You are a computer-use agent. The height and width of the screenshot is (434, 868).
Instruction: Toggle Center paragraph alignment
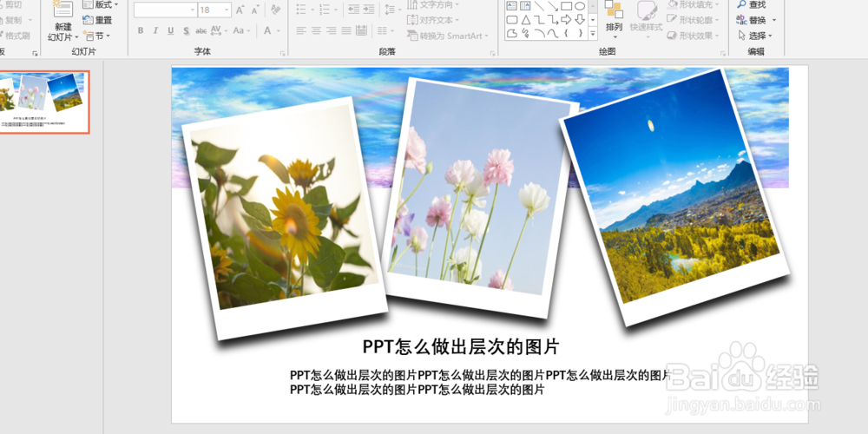coord(316,30)
